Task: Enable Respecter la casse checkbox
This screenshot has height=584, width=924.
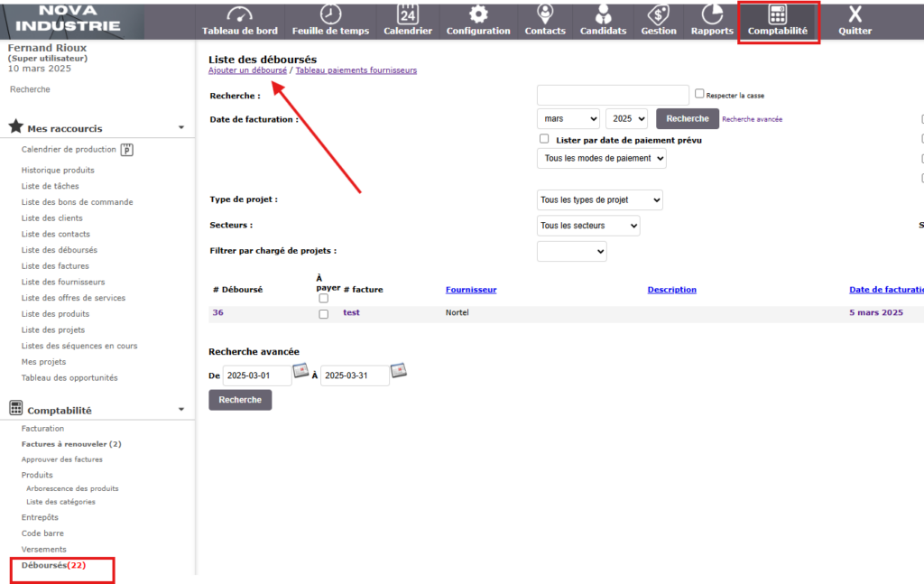Action: coord(699,93)
